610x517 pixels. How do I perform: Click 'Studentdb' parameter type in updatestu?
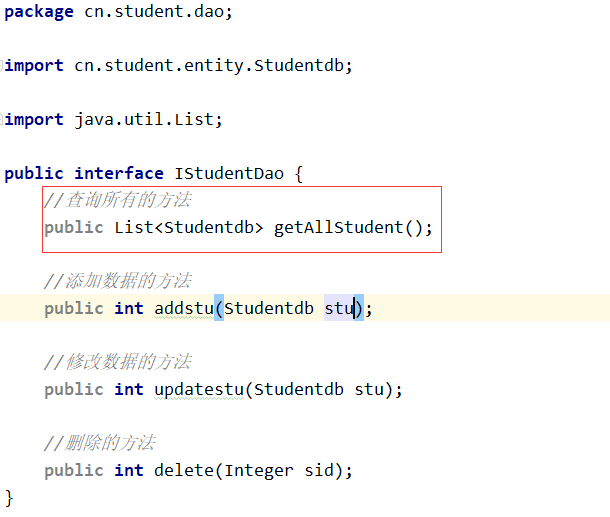(x=299, y=389)
